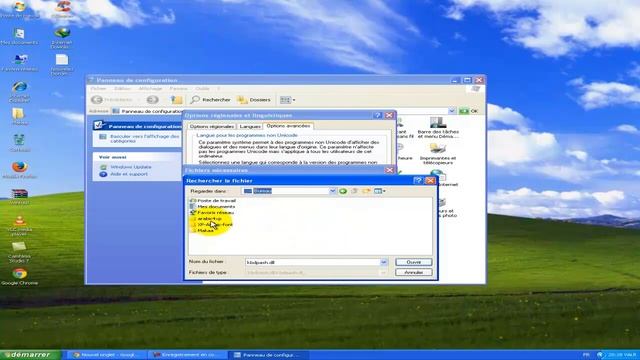The image size is (640, 360).
Task: Open Mes documents desktop icon
Action: tap(19, 36)
